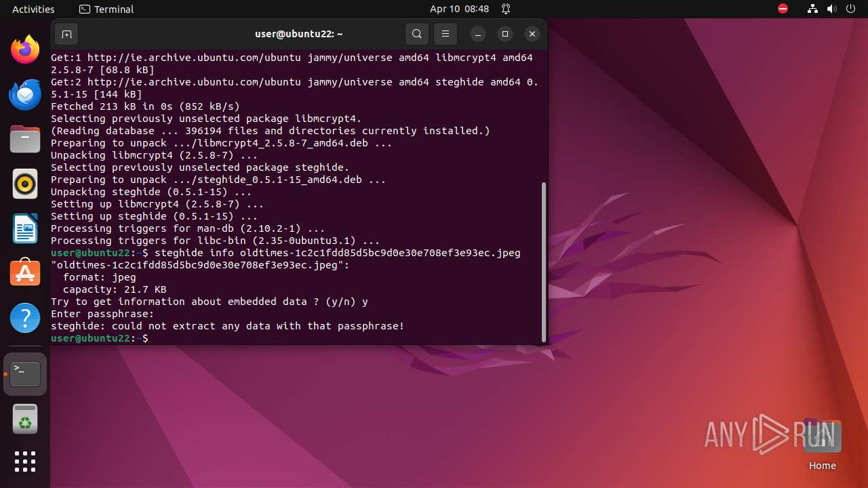The height and width of the screenshot is (488, 868).
Task: Open the Activities overview
Action: (x=33, y=9)
